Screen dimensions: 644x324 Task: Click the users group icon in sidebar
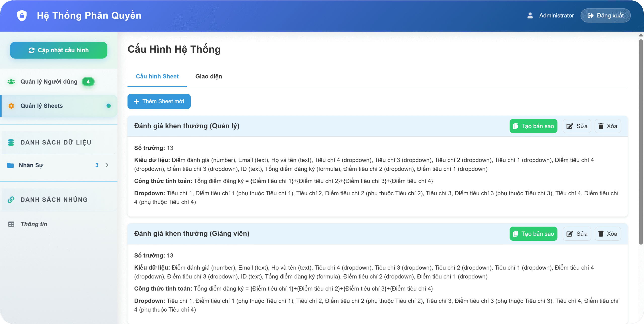pyautogui.click(x=11, y=82)
